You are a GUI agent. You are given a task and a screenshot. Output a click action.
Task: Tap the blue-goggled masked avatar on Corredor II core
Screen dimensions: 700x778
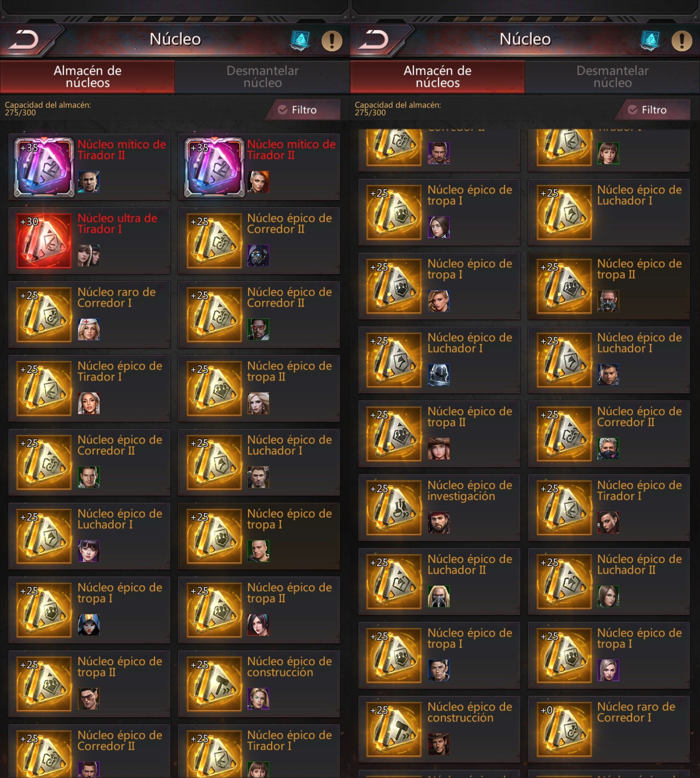(259, 255)
